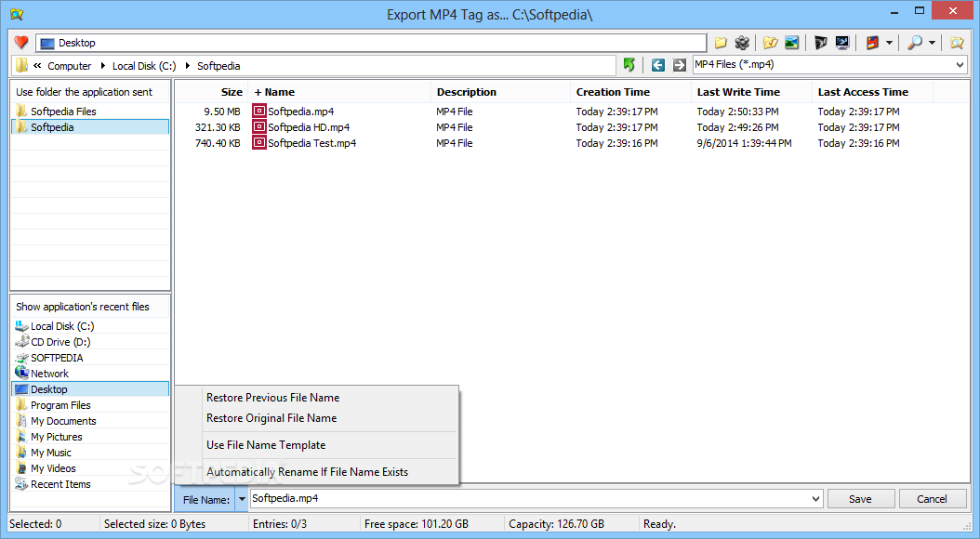Click the My Music folder icon
980x539 pixels.
coord(22,453)
